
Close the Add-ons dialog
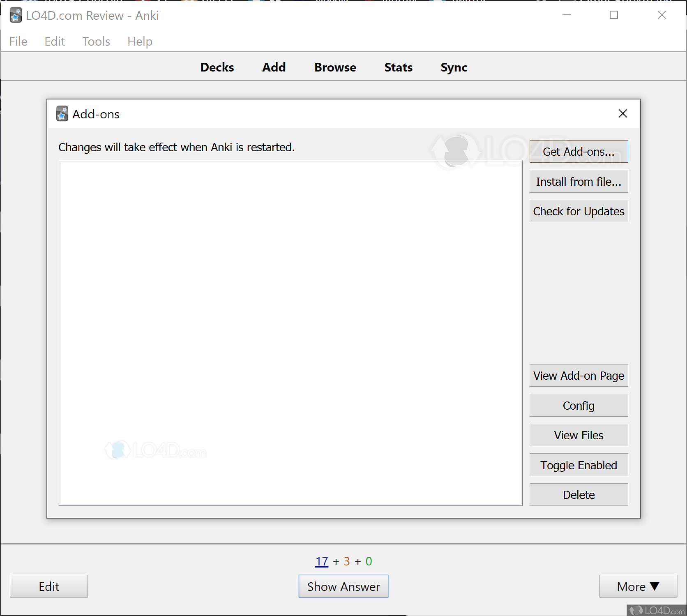point(622,114)
